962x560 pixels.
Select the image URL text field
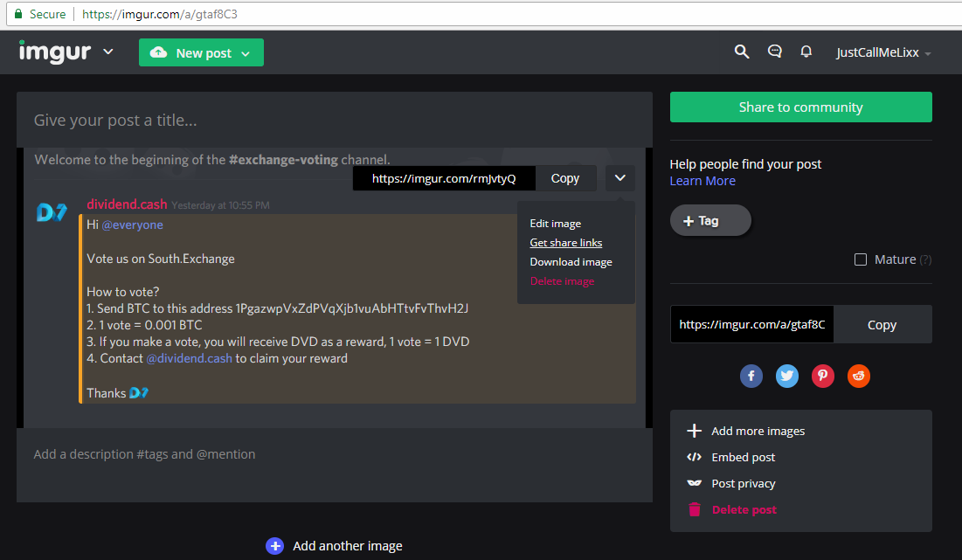pyautogui.click(x=444, y=178)
